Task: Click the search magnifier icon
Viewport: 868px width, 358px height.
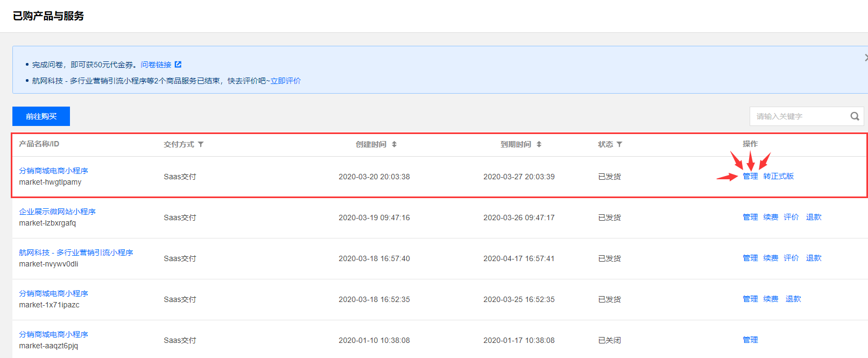Action: 855,116
